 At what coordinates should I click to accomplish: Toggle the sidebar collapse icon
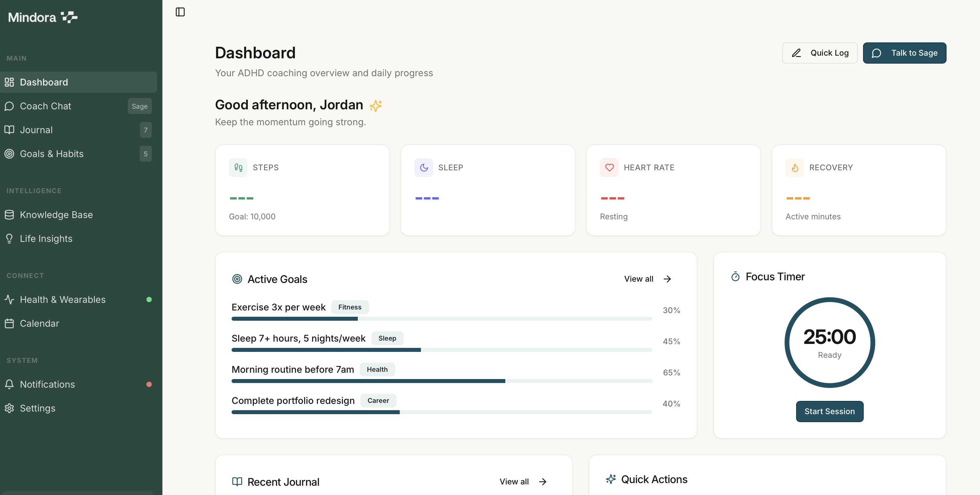180,12
